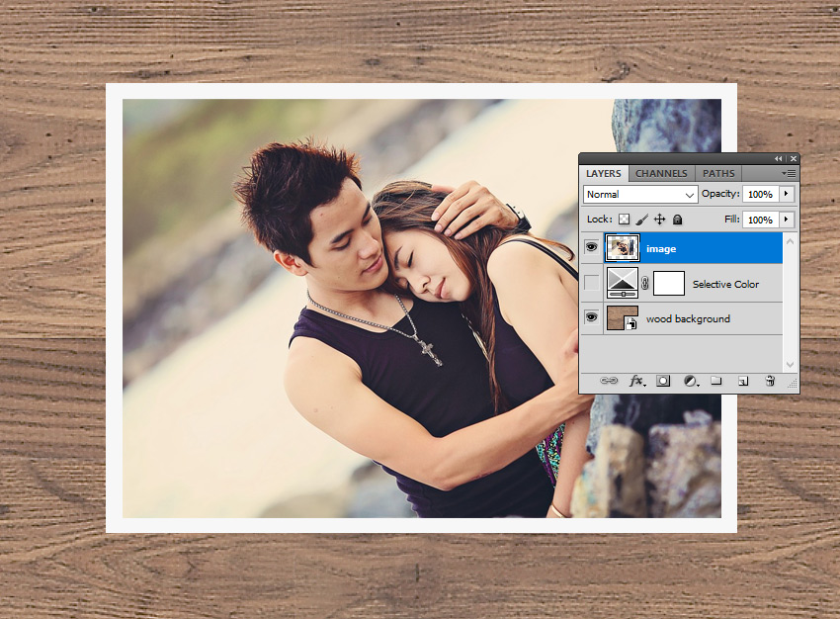The image size is (840, 619).
Task: Create a new layer group
Action: 716,381
